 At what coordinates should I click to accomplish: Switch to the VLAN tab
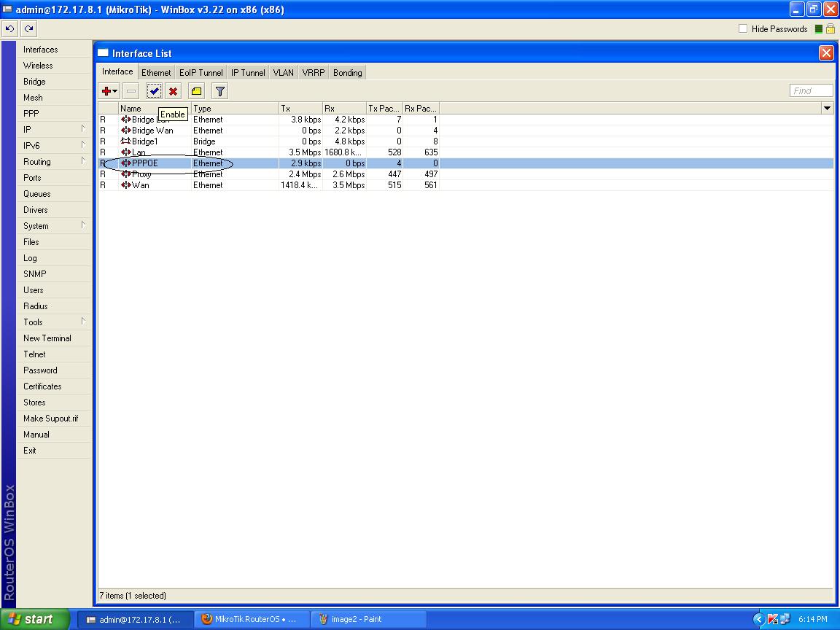click(x=284, y=72)
